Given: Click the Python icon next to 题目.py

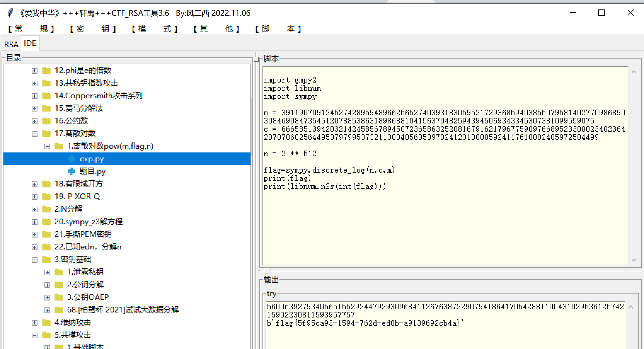Looking at the screenshot, I should (72, 171).
